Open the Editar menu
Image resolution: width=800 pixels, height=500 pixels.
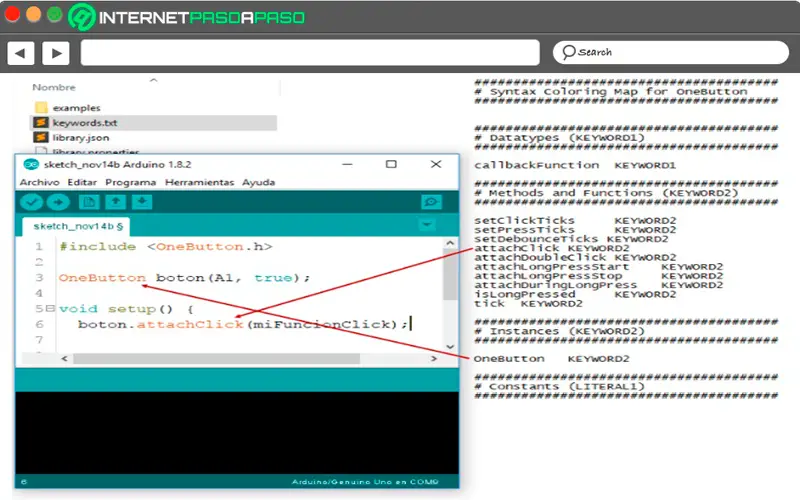[x=82, y=182]
